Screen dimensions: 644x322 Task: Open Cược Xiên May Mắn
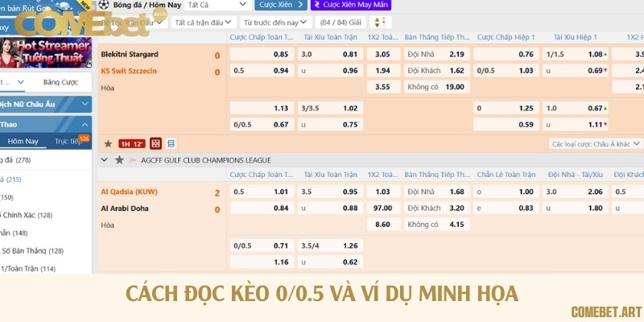[351, 5]
